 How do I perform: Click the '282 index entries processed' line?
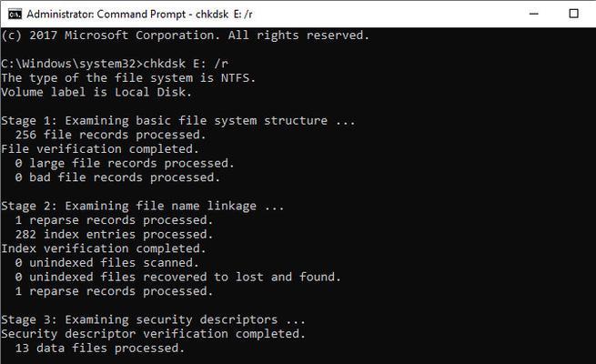[x=114, y=234]
